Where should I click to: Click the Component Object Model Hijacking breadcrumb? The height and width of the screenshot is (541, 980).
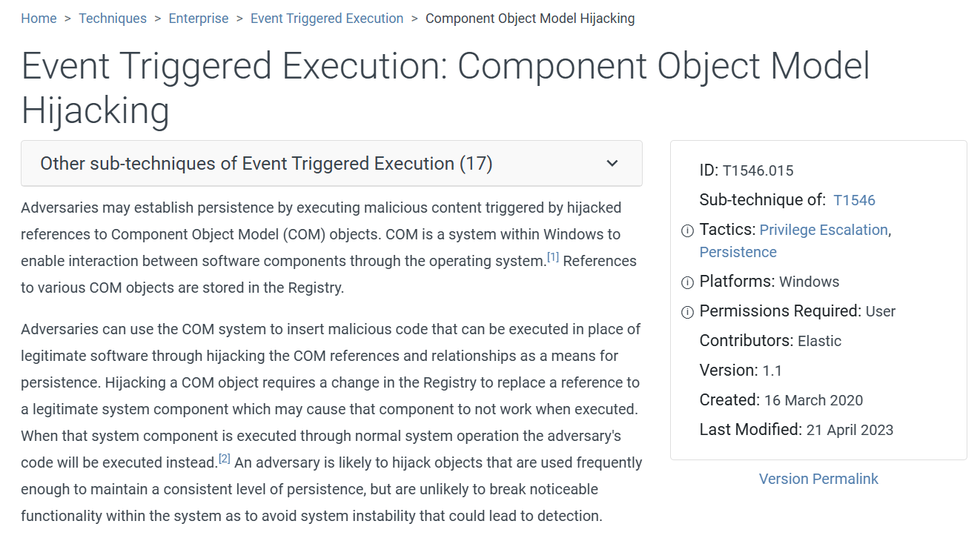click(530, 19)
